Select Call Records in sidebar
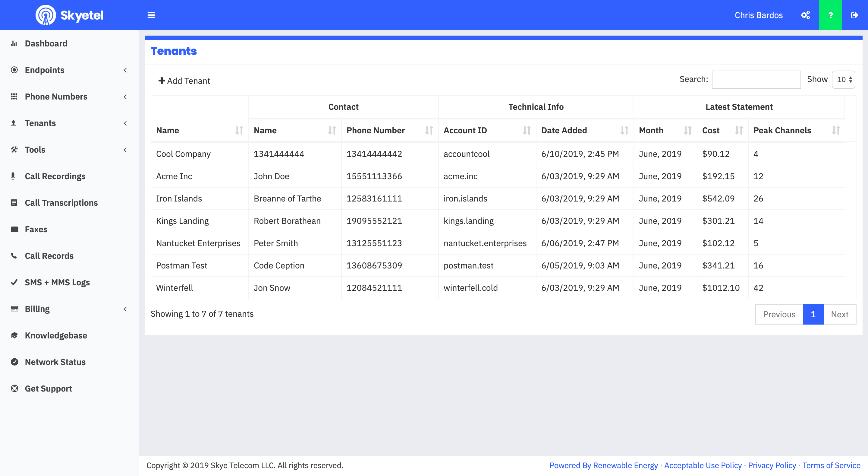This screenshot has width=868, height=476. pyautogui.click(x=49, y=256)
